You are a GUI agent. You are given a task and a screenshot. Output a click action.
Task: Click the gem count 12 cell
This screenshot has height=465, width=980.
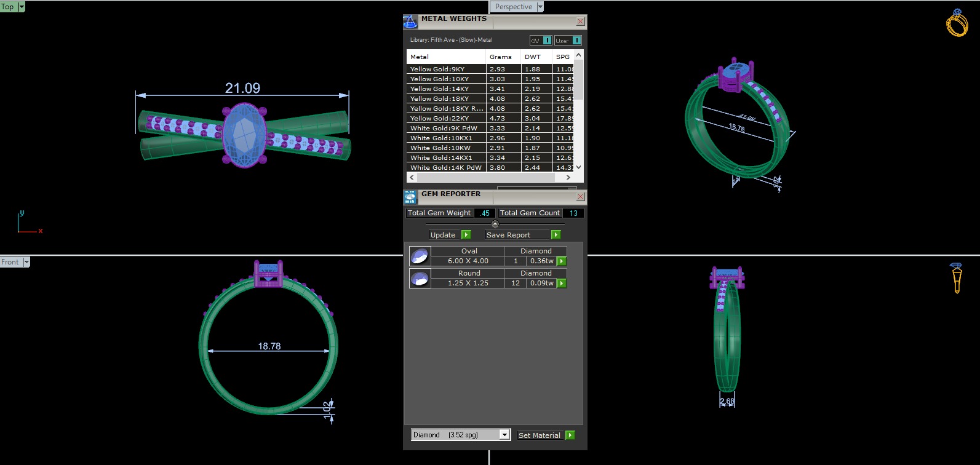click(516, 284)
